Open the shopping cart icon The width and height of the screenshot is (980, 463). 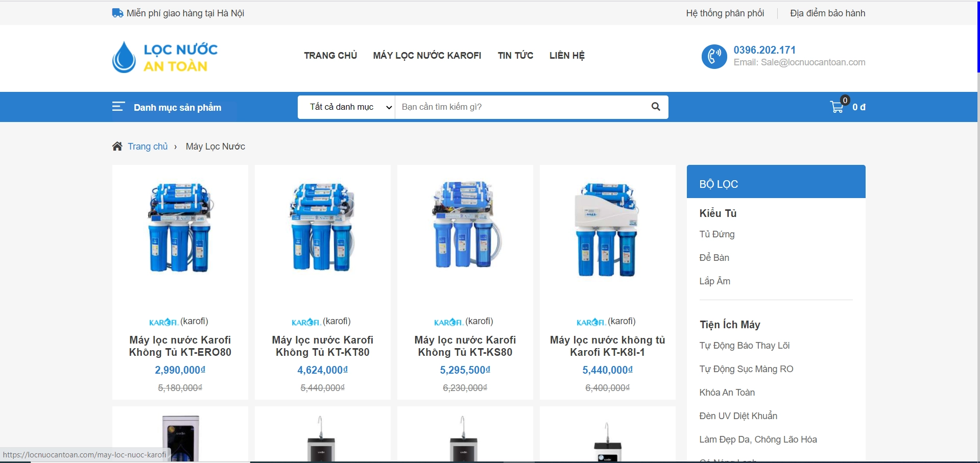836,107
